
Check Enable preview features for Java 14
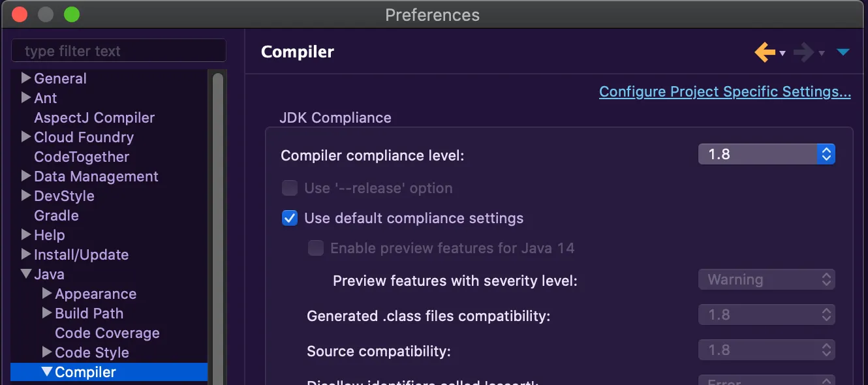(316, 248)
